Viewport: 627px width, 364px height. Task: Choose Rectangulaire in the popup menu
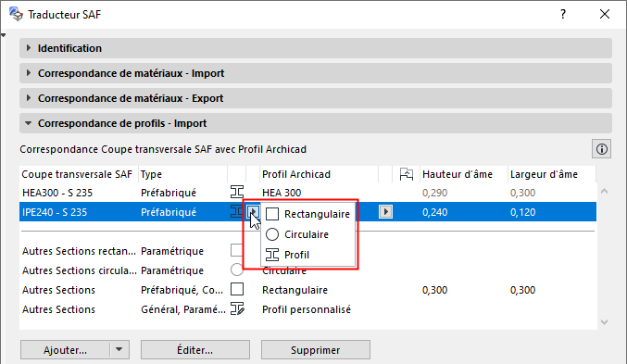307,214
